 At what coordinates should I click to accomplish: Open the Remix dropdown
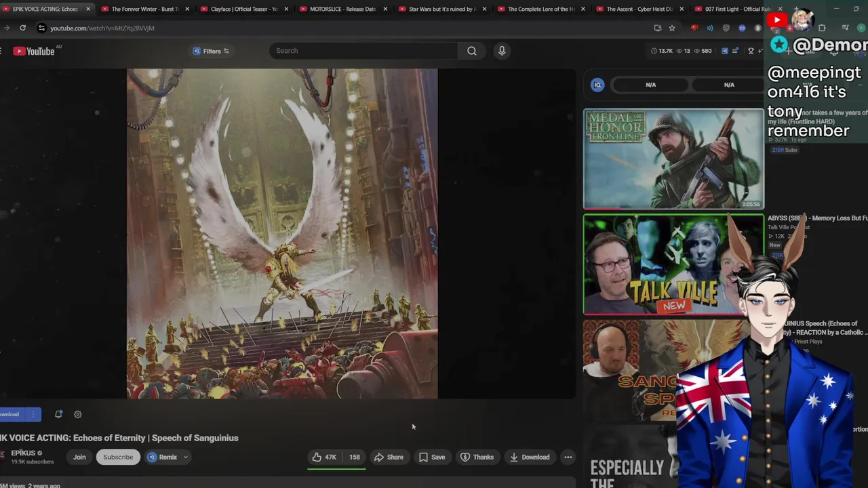pyautogui.click(x=167, y=457)
